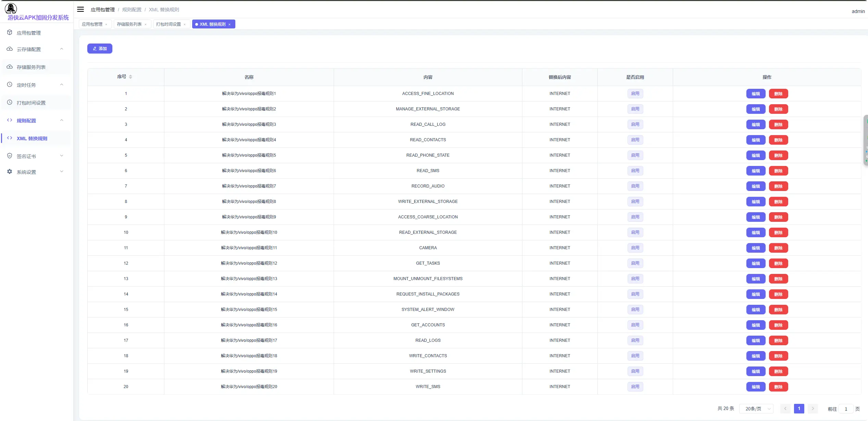This screenshot has height=421, width=868.
Task: Click the shield icon beside 签名证书
Action: (10, 156)
